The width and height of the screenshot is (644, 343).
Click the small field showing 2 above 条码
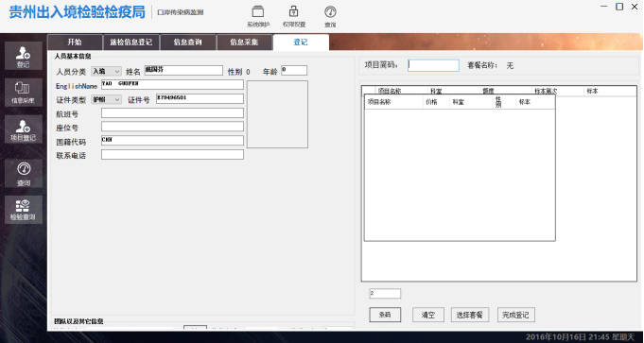point(385,293)
